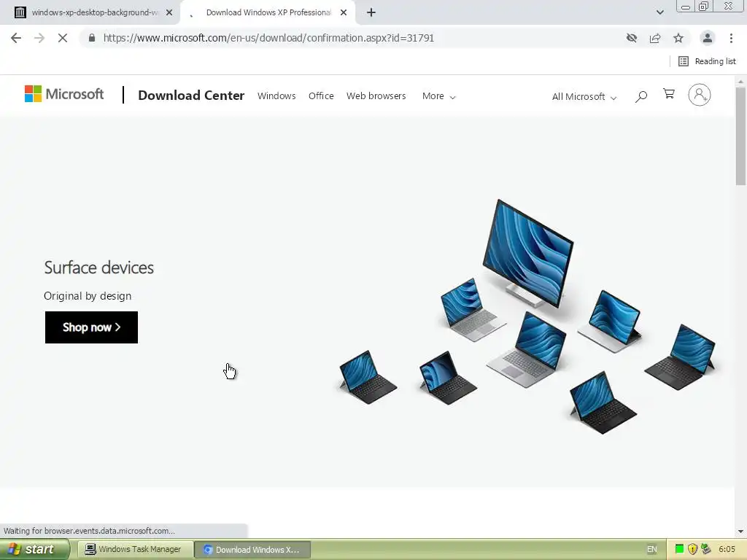This screenshot has height=560, width=747.
Task: Switch to windows-xp-desktop-background tab
Action: (90, 12)
